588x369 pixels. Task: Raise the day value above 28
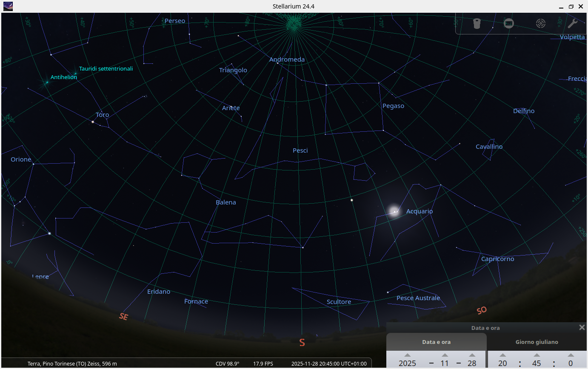pos(472,355)
